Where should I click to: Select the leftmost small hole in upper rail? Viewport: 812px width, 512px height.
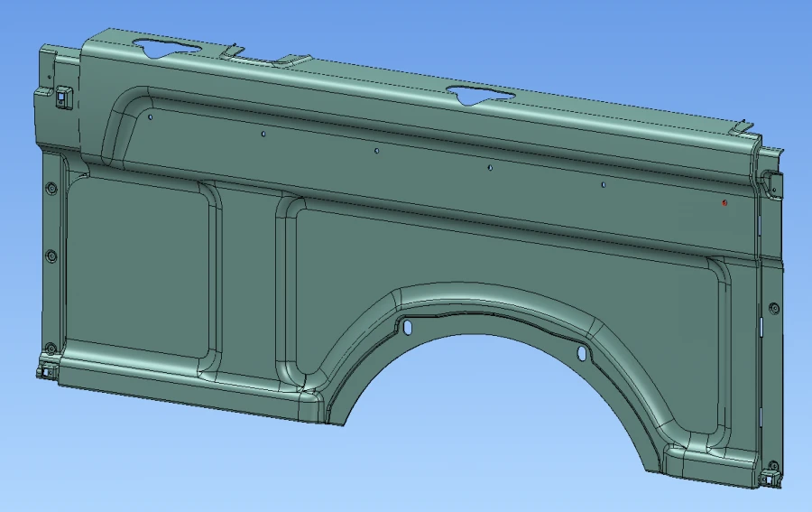click(x=151, y=116)
